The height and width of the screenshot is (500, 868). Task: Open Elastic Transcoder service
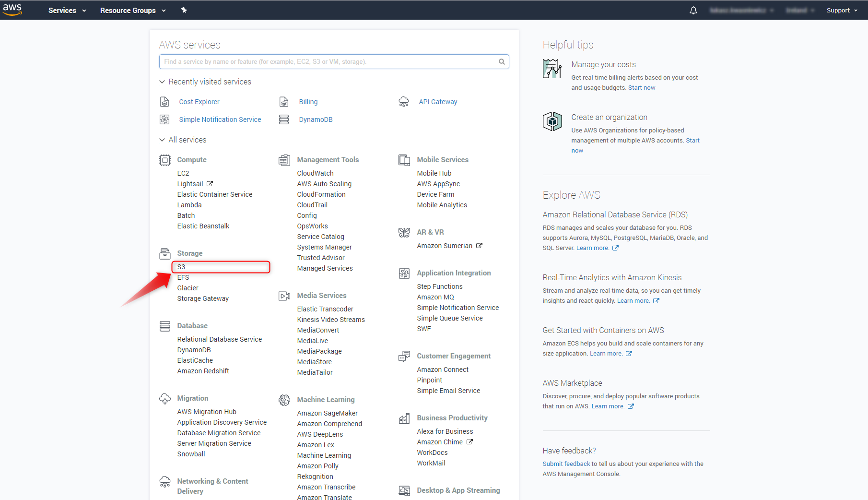tap(325, 309)
